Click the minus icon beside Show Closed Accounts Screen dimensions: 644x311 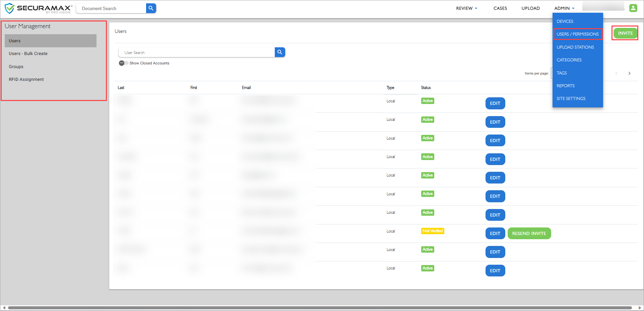click(122, 63)
